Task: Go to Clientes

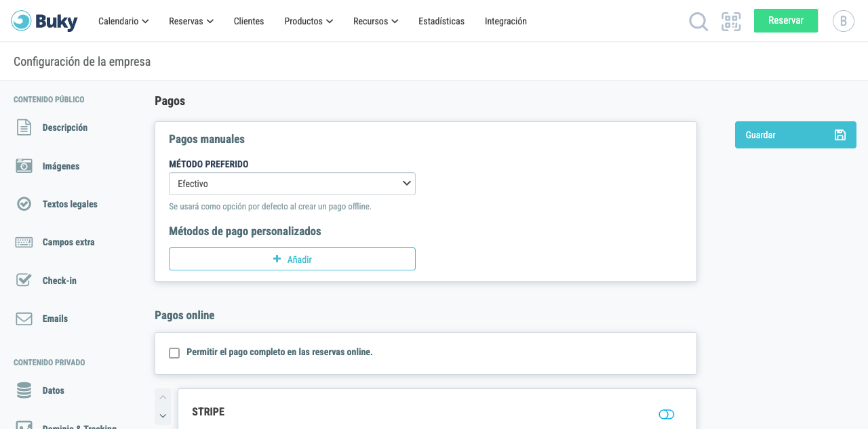Action: 249,21
